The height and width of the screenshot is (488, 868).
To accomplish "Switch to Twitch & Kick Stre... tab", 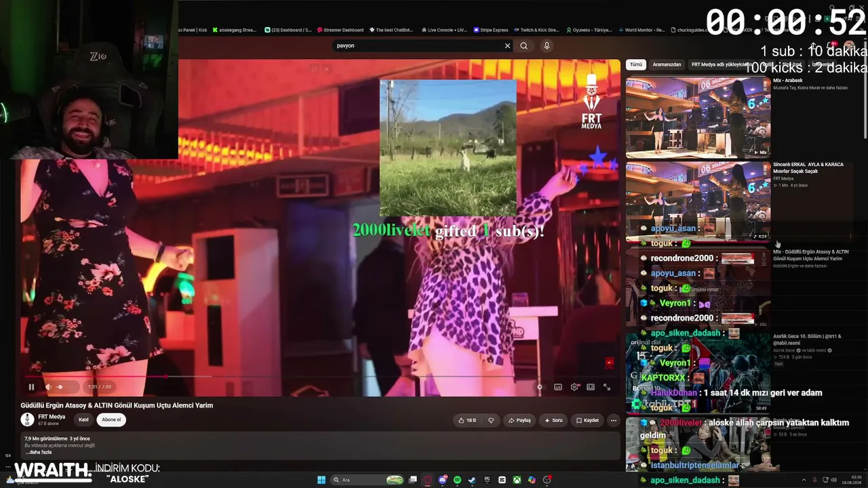I will (x=536, y=30).
